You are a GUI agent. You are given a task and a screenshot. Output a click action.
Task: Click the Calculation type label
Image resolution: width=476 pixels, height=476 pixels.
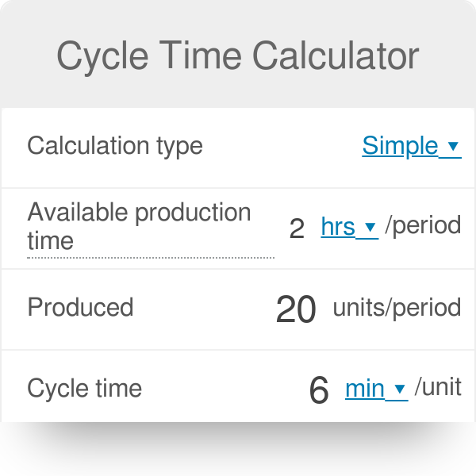click(115, 146)
